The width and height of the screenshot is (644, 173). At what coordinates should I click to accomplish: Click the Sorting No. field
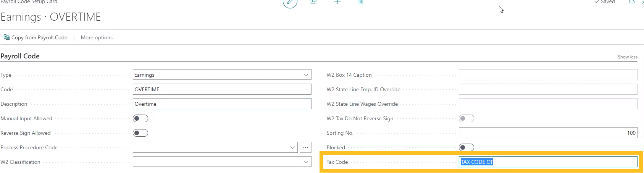point(548,133)
